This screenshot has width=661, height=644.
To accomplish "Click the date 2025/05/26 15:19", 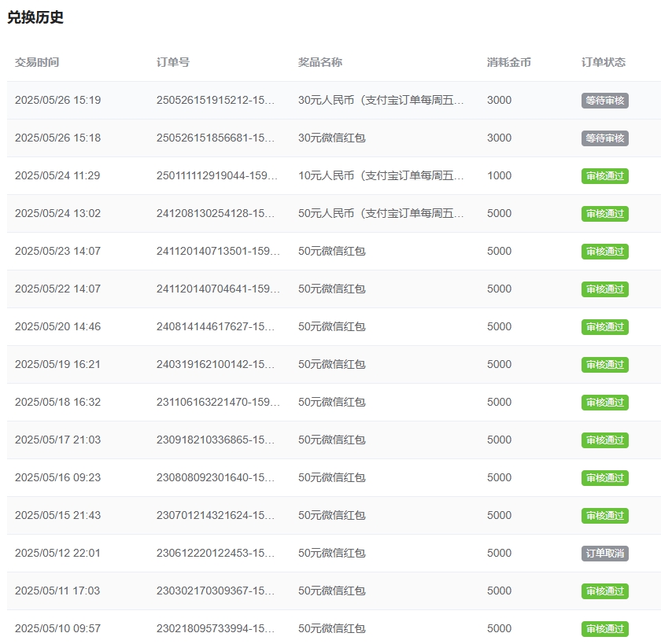I will pos(57,100).
